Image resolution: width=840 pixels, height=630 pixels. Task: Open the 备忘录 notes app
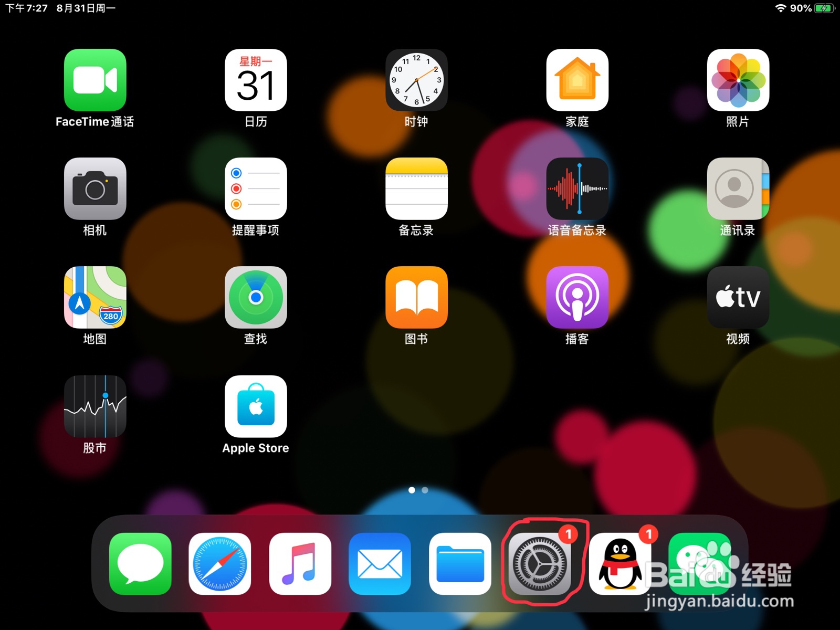[416, 188]
